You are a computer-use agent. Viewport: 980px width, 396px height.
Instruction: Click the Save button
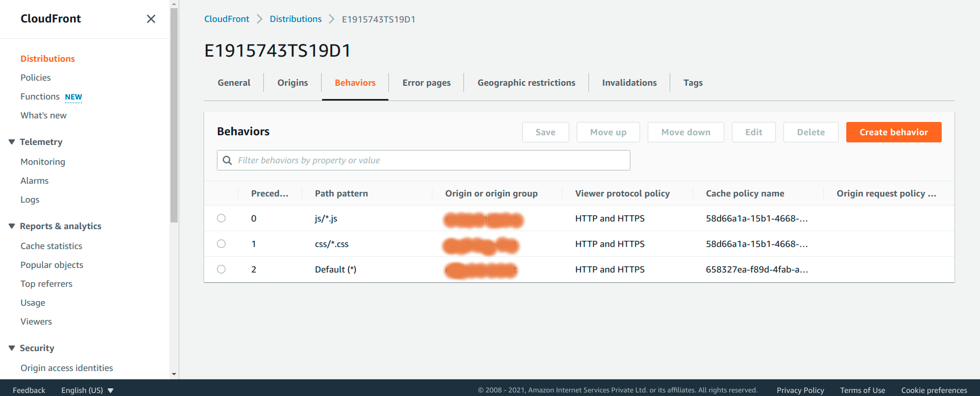point(546,132)
